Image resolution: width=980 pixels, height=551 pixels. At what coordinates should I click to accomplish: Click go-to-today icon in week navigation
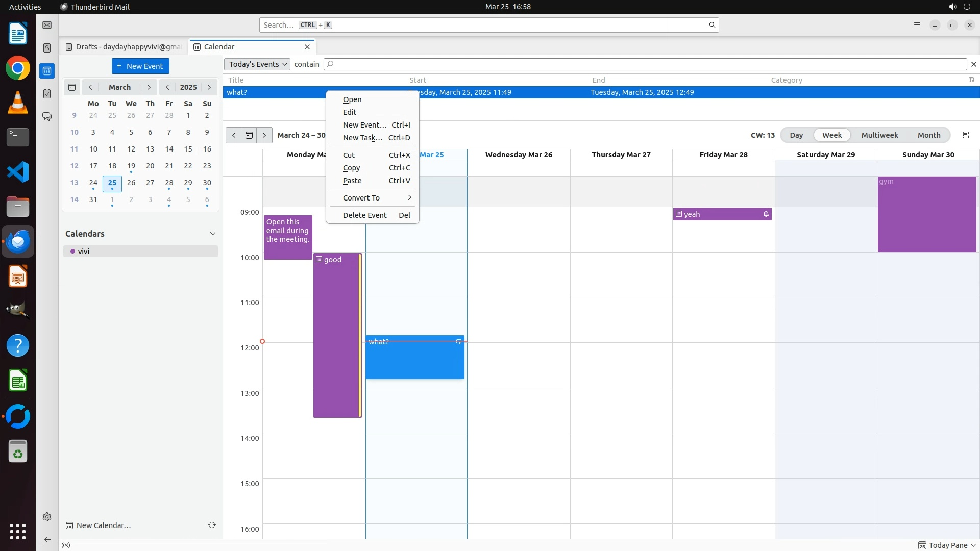pyautogui.click(x=249, y=135)
